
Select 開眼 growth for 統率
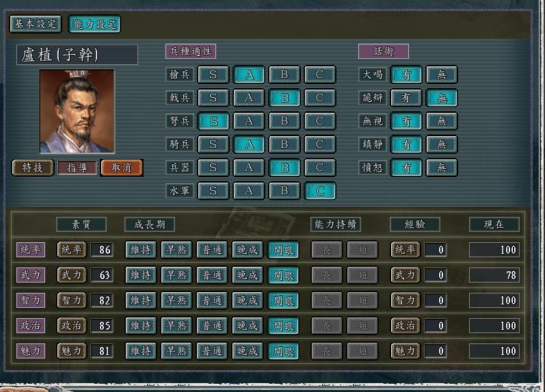[283, 250]
